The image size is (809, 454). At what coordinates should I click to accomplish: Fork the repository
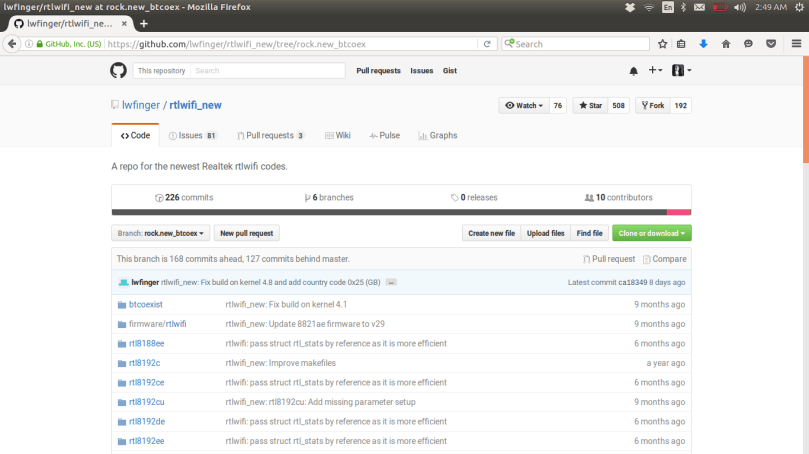pyautogui.click(x=653, y=105)
